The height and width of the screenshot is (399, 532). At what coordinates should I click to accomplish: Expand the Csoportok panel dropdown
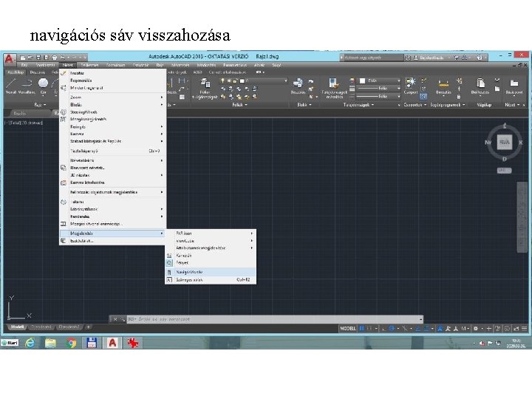click(x=415, y=105)
